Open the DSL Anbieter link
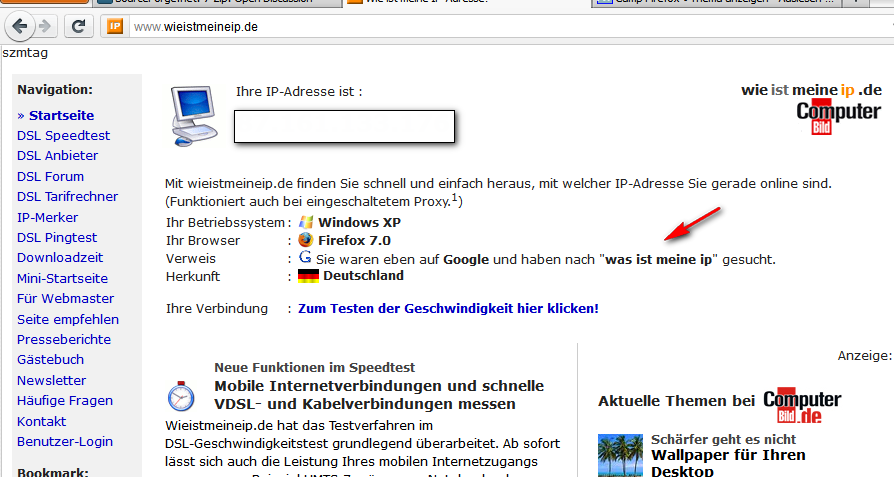Screen dimensions: 894x477 (x=57, y=156)
